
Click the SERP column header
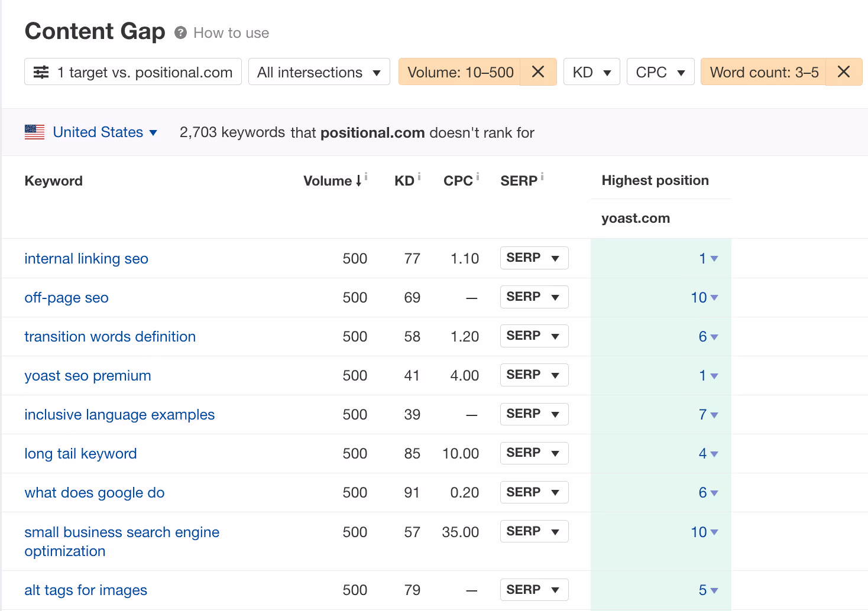point(519,181)
